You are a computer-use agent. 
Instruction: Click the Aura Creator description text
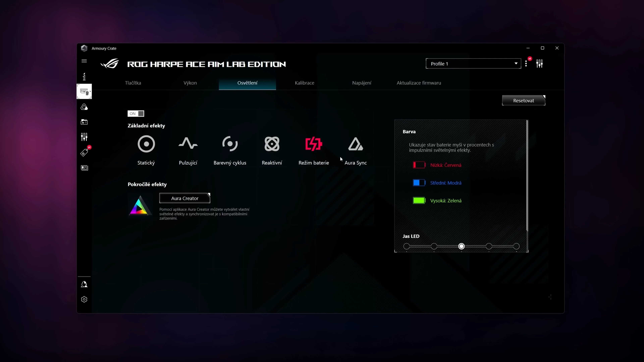coord(204,214)
